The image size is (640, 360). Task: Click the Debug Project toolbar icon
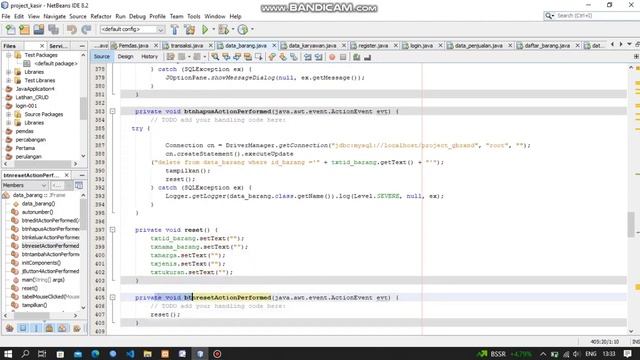coord(223,29)
